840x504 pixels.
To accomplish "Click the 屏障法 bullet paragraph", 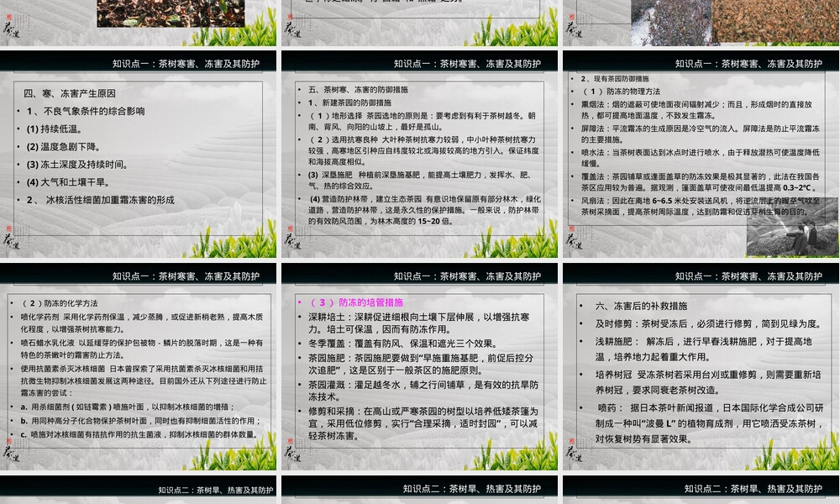I will (701, 134).
